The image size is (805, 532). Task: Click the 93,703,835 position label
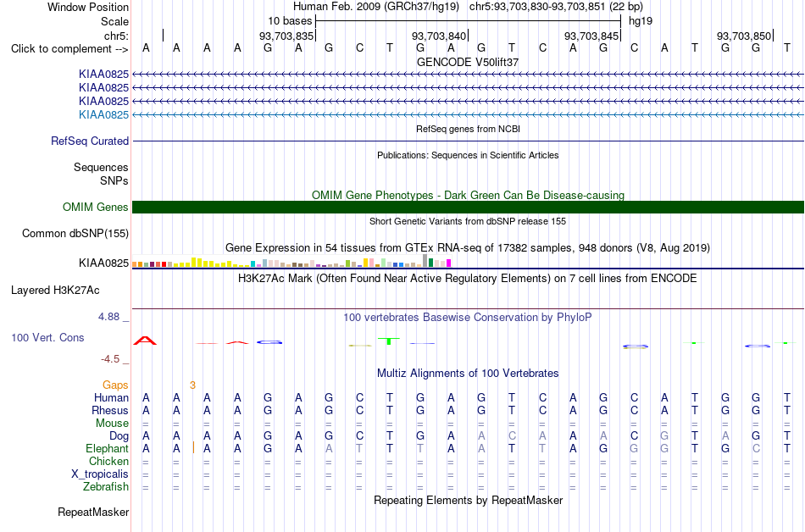tap(286, 36)
